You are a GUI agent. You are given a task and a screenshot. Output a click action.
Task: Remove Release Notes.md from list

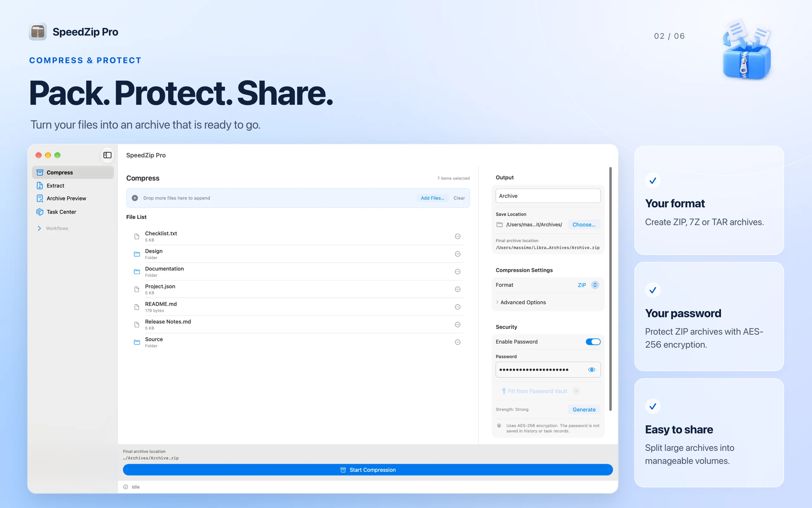coord(457,324)
